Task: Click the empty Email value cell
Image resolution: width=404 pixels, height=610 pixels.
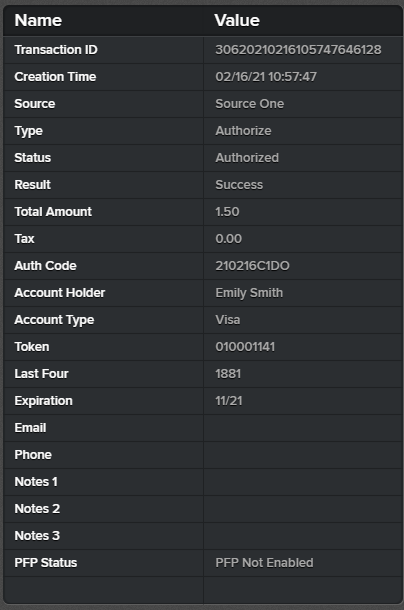Action: (x=303, y=428)
